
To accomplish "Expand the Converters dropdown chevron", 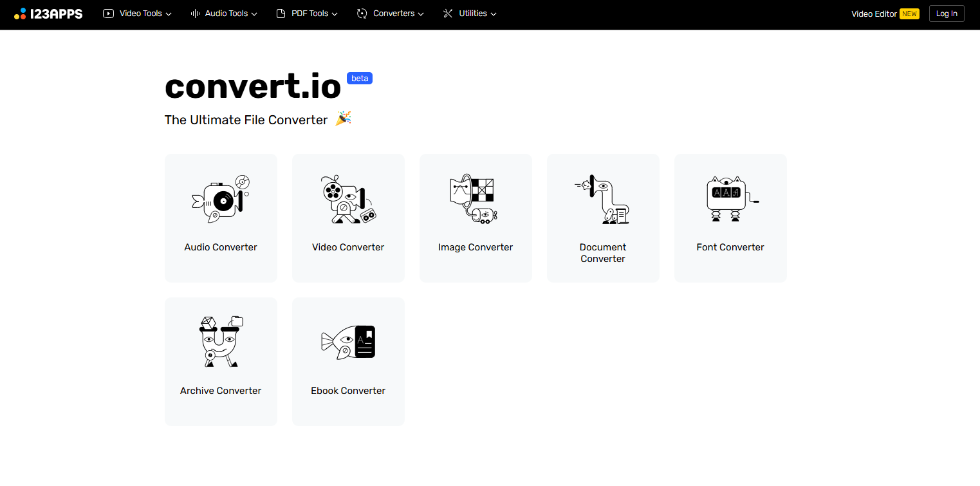I will point(421,14).
